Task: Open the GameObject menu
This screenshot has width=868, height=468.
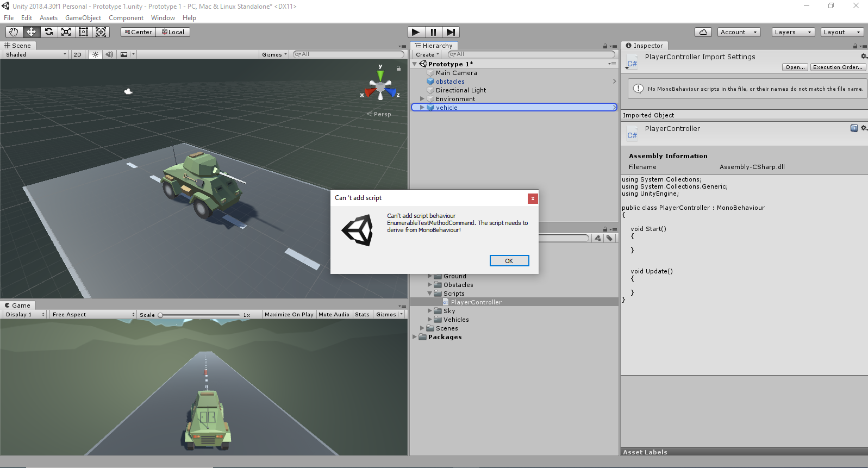Action: [x=83, y=18]
